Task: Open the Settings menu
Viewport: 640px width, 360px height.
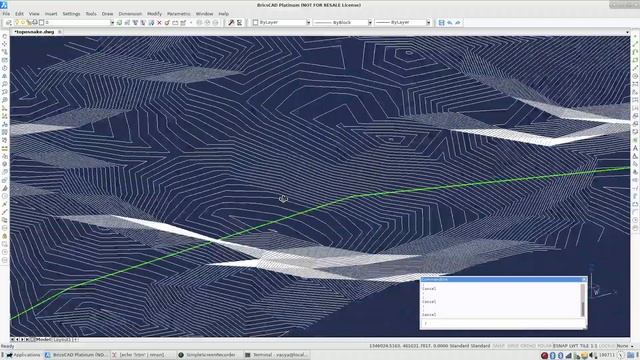Action: [x=71, y=13]
